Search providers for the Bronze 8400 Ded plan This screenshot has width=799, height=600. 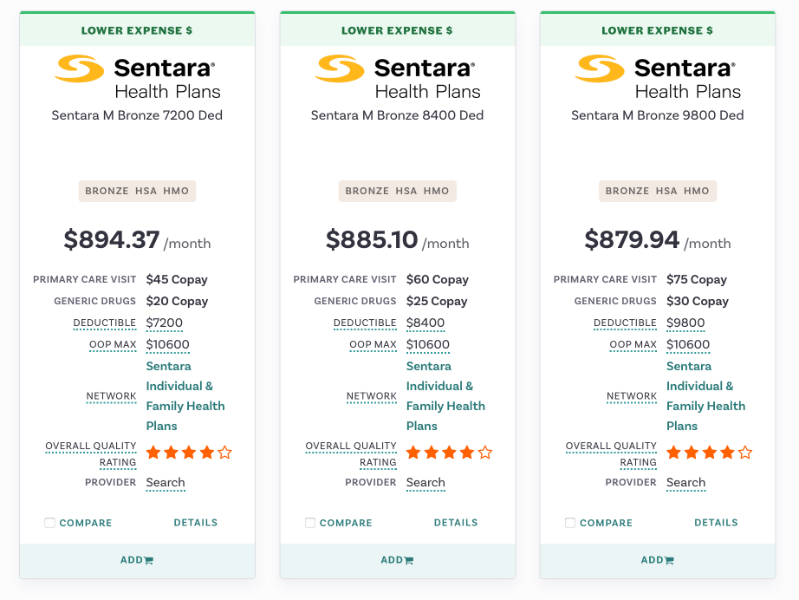(x=426, y=483)
